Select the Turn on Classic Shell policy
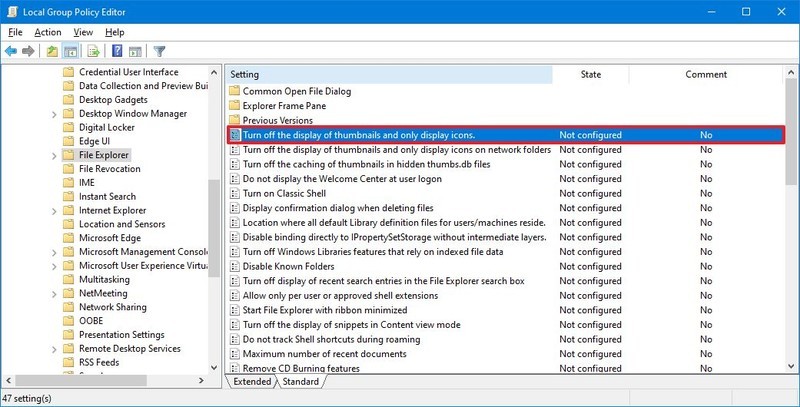The image size is (800, 407). (x=284, y=193)
